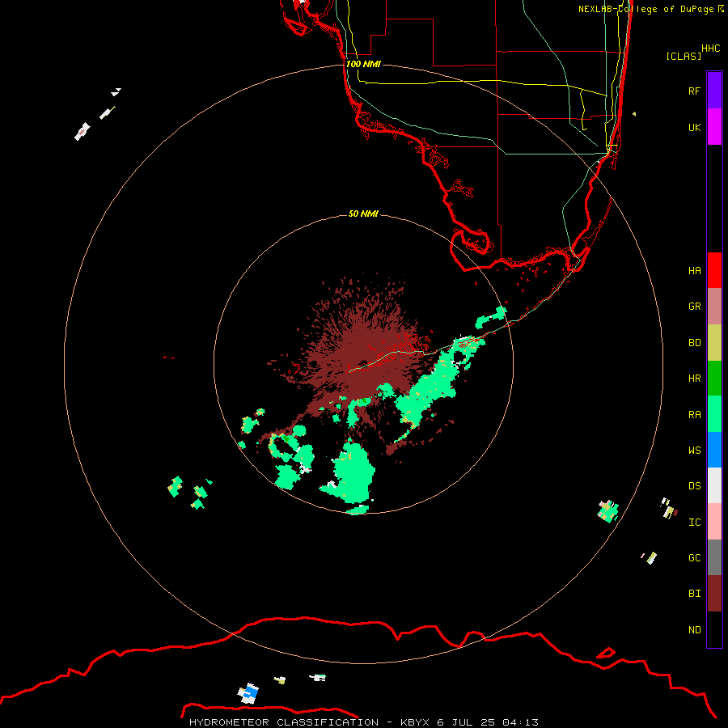The height and width of the screenshot is (728, 728).
Task: Select the GR salmon legend swatch
Action: (x=714, y=307)
